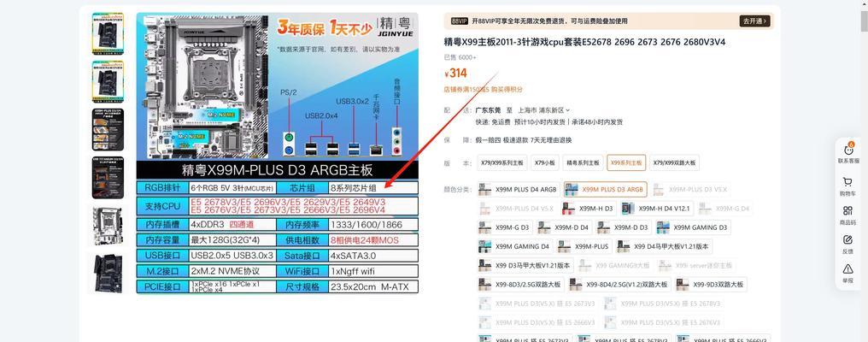Click the main X99M-PLUS D3 ARGB product image
This screenshot has height=342, width=868.
coord(278,153)
